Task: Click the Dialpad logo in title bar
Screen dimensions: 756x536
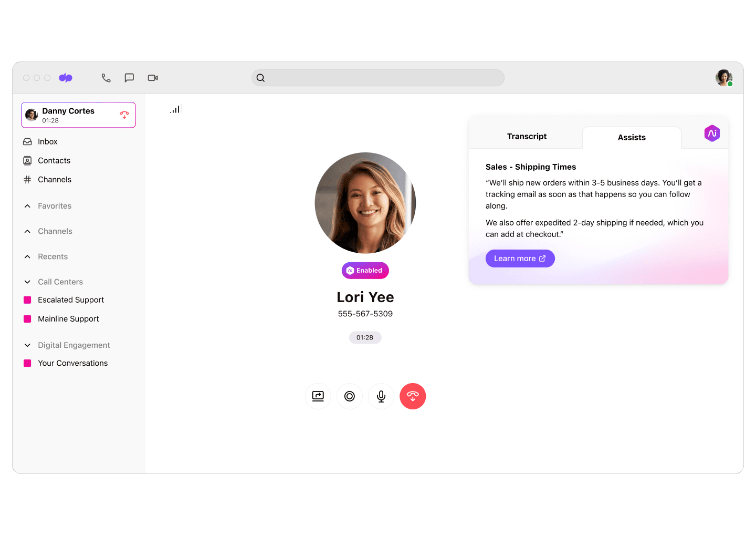Action: [x=66, y=78]
